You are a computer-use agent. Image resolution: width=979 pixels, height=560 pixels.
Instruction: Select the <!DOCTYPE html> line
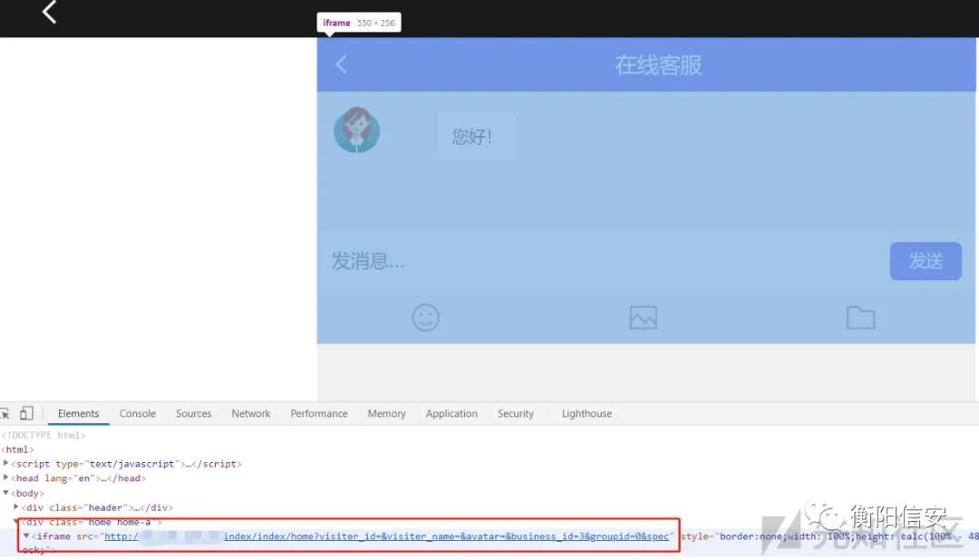coord(44,435)
